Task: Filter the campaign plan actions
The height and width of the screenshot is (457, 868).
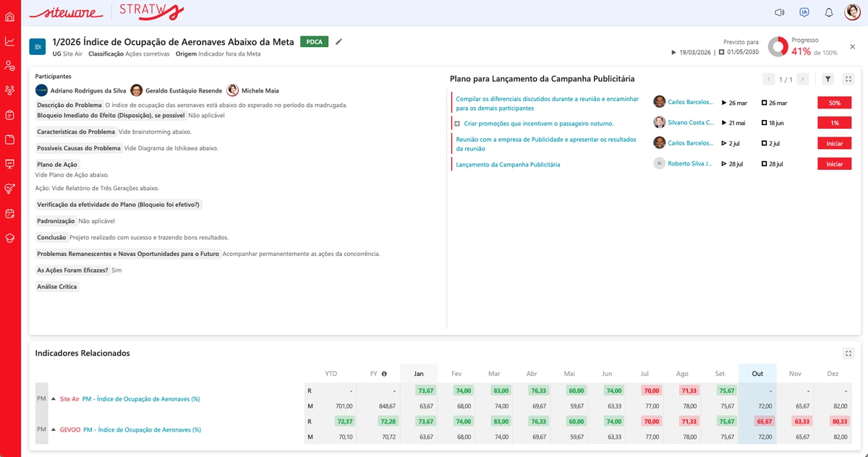Action: coord(828,80)
